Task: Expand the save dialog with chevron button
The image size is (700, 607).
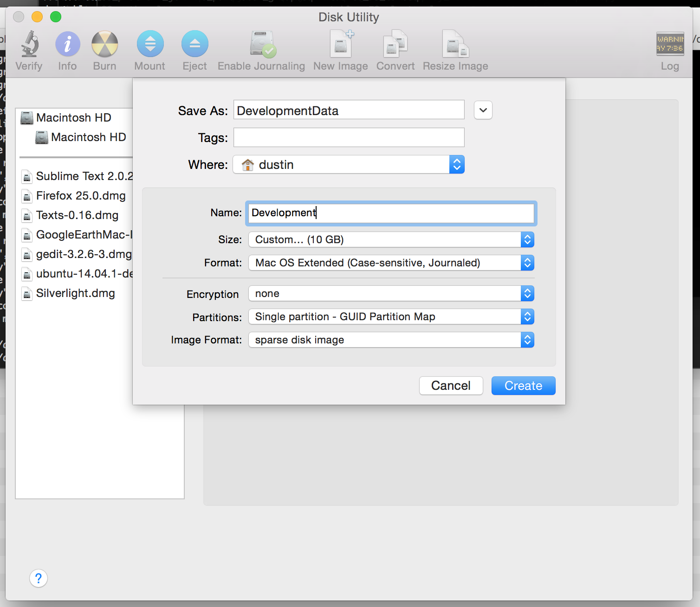Action: click(x=483, y=110)
